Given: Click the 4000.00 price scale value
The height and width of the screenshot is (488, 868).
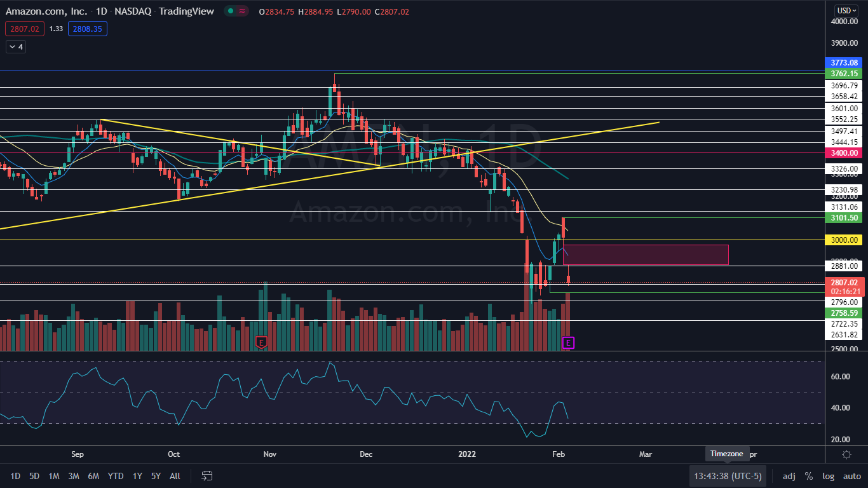Looking at the screenshot, I should 844,22.
